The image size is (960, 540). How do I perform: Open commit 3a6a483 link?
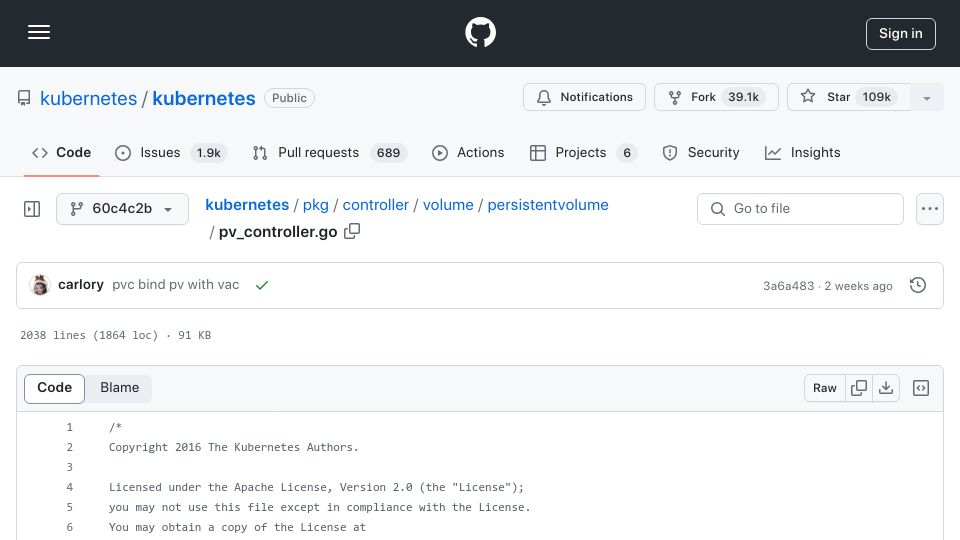coord(788,286)
